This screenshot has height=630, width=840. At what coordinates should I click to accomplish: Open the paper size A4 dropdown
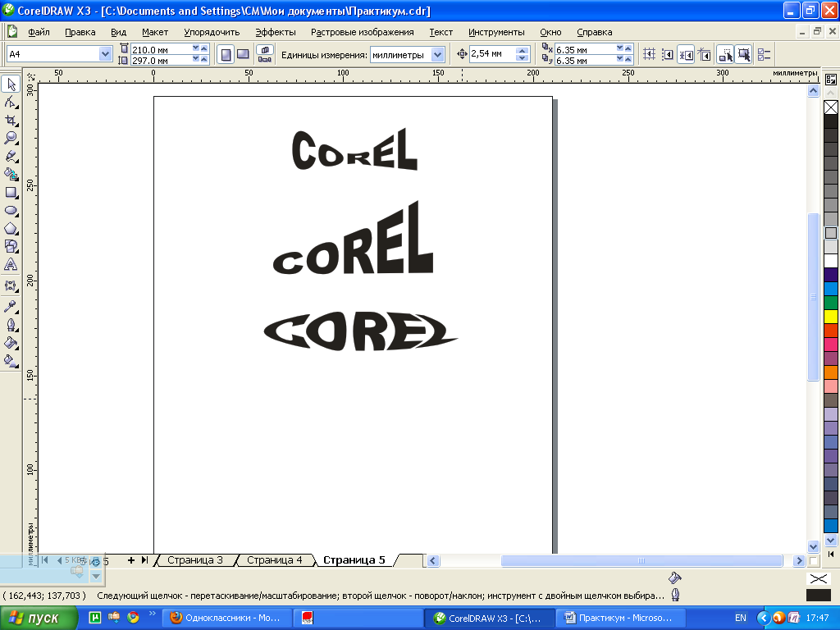(x=105, y=53)
